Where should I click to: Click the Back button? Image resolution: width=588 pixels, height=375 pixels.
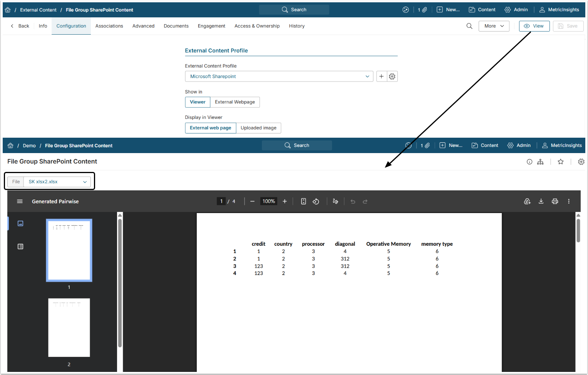point(20,26)
